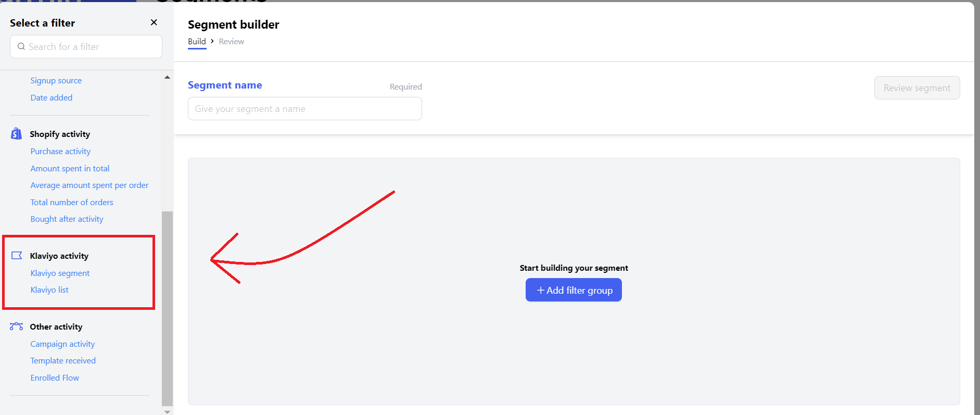Focus the Segment name input field

tap(304, 109)
